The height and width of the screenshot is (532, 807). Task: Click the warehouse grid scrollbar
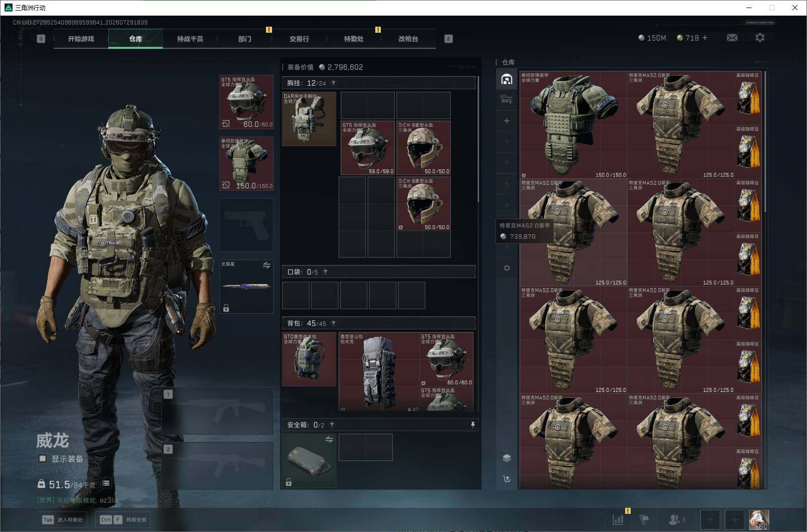pyautogui.click(x=765, y=141)
